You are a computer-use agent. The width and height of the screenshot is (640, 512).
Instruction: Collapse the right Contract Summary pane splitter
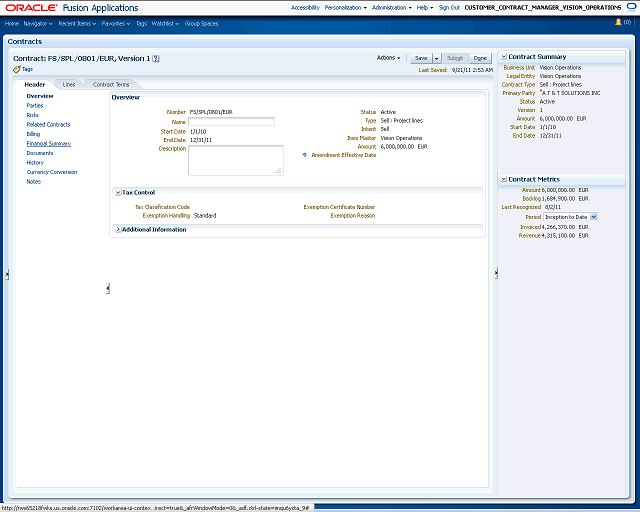[x=496, y=273]
